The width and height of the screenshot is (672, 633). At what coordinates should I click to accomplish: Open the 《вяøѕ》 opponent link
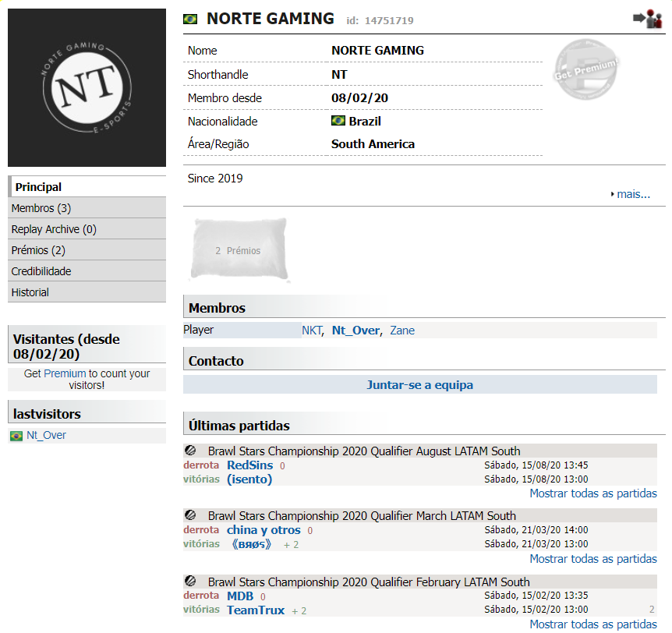tap(251, 544)
